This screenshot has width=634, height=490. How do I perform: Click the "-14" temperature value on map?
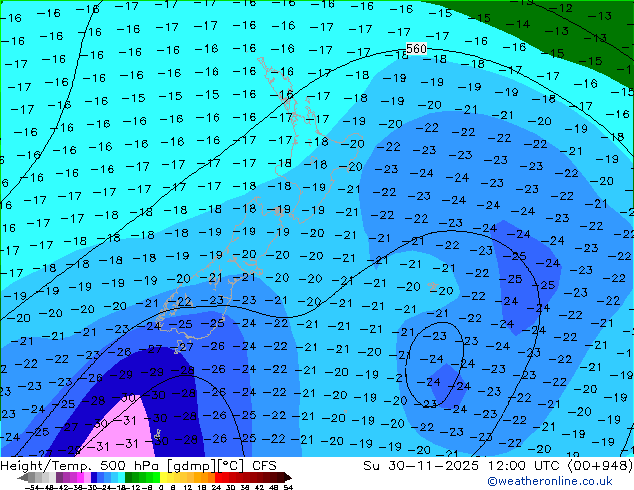coord(518,24)
